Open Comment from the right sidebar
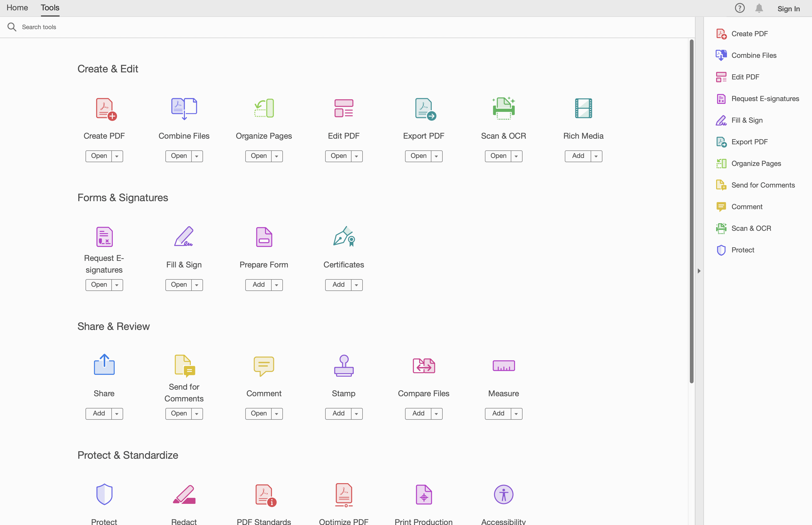The width and height of the screenshot is (812, 525). pyautogui.click(x=739, y=207)
